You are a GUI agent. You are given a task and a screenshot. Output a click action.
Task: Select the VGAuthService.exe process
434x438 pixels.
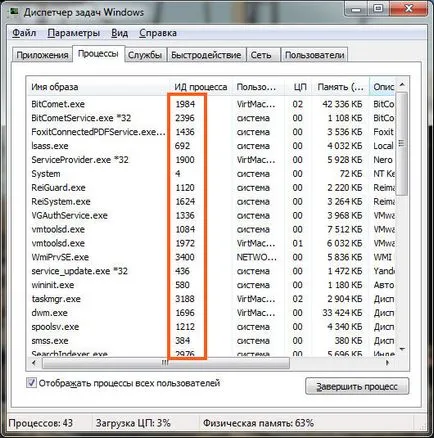pyautogui.click(x=211, y=216)
